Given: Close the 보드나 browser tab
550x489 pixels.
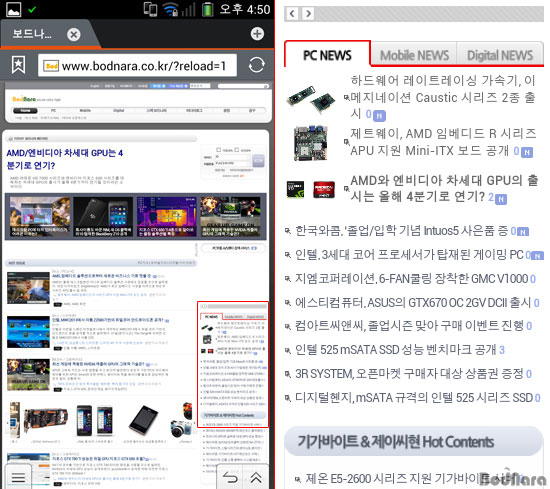Looking at the screenshot, I should pos(74,34).
